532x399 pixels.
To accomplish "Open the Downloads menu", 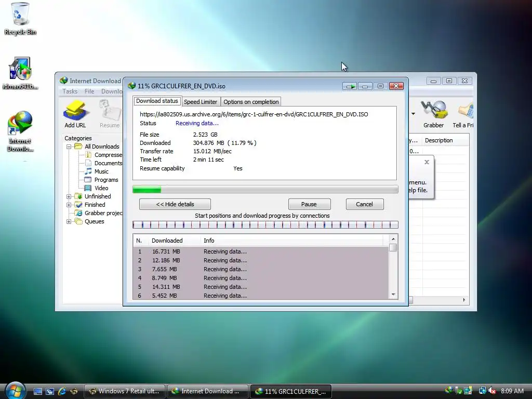I will (x=112, y=91).
